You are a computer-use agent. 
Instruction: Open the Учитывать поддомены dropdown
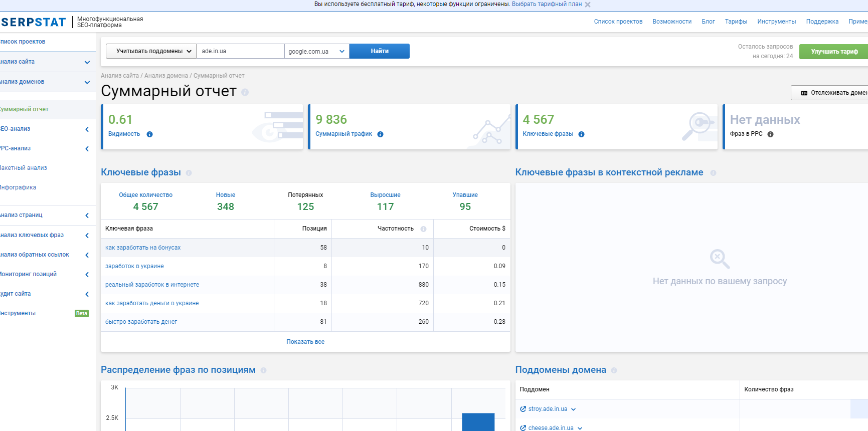[x=151, y=51]
